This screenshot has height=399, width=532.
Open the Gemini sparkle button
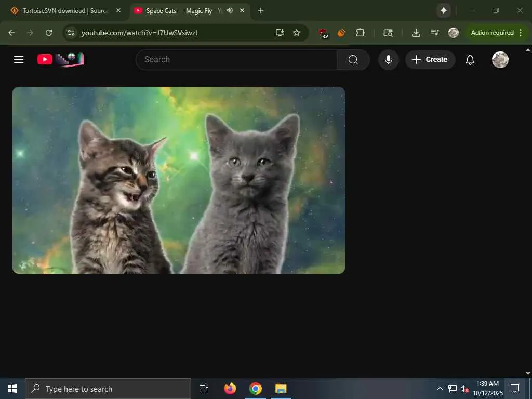[444, 11]
